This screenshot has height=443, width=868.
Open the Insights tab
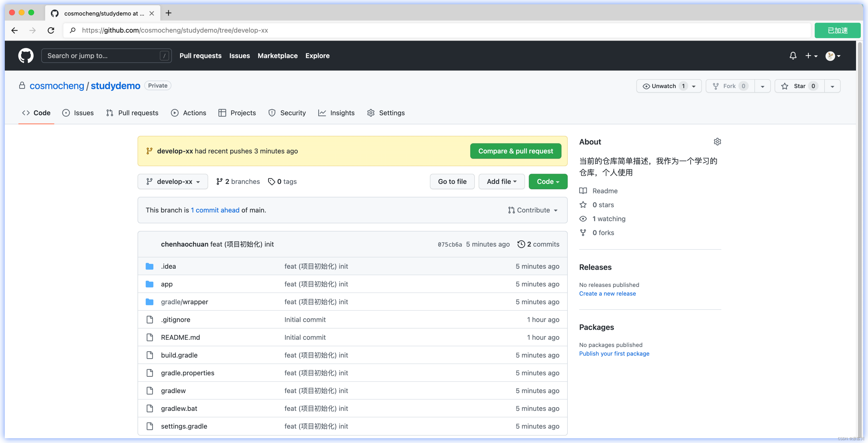pyautogui.click(x=336, y=113)
